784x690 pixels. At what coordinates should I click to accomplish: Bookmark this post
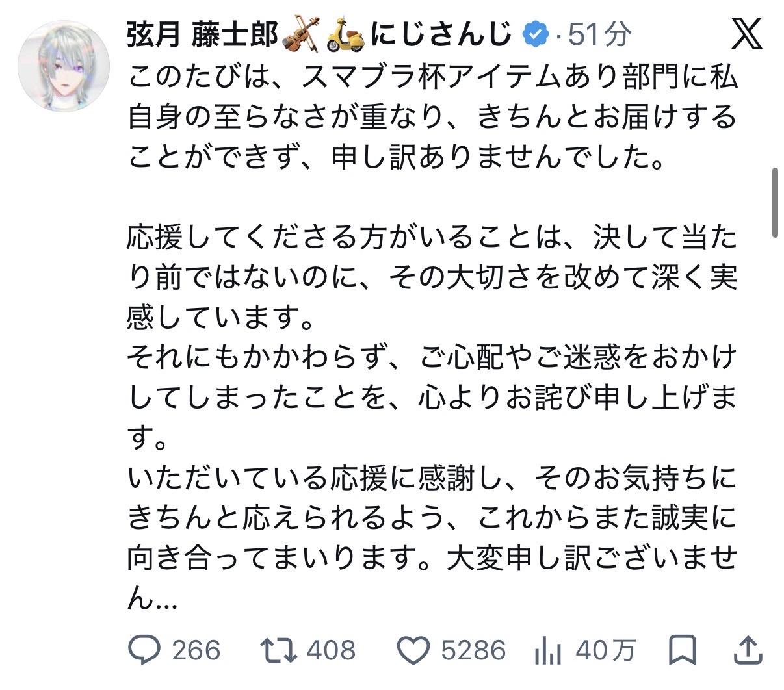click(682, 650)
